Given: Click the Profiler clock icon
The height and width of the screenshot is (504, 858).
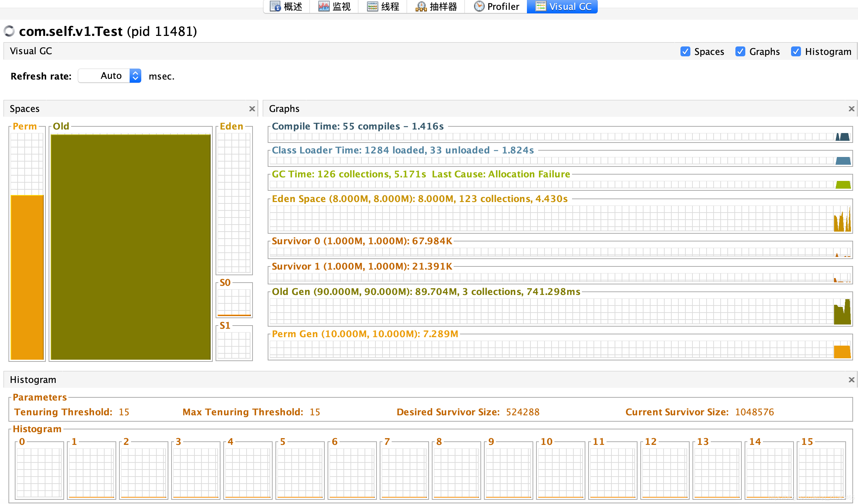Looking at the screenshot, I should [479, 6].
